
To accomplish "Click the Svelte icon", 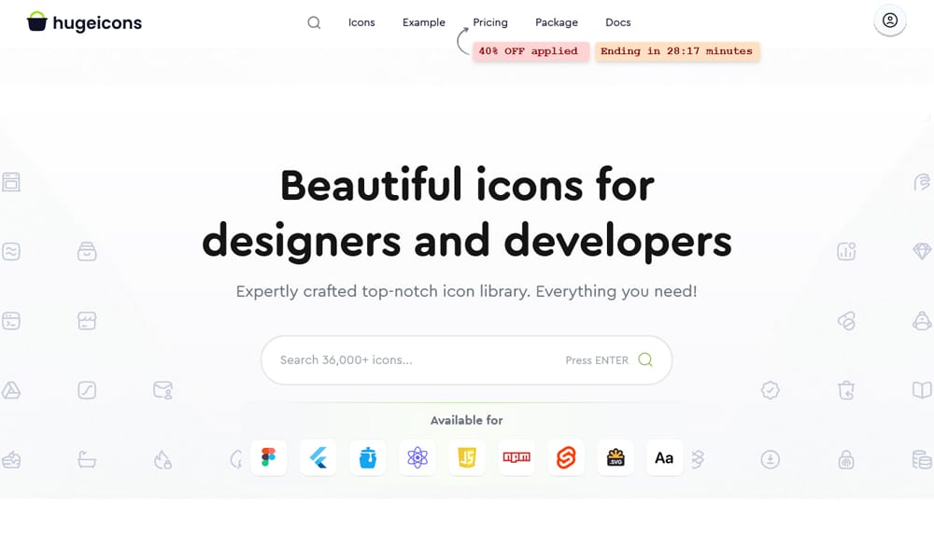I will (565, 457).
